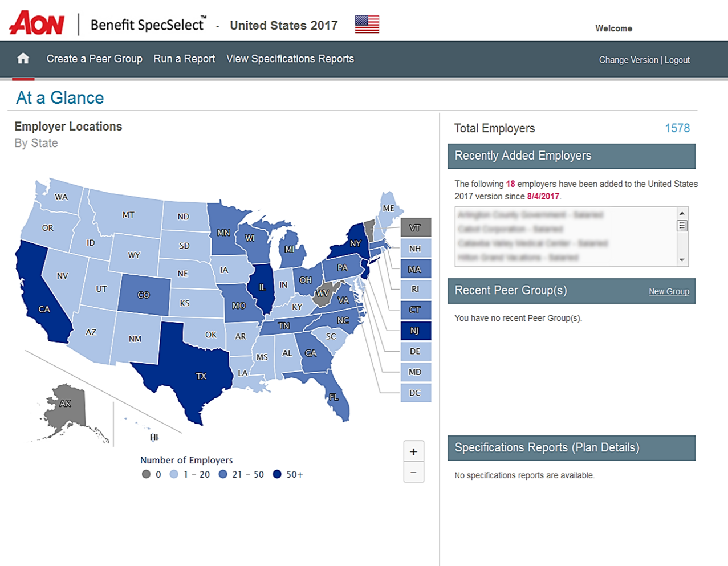The height and width of the screenshot is (566, 728).
Task: Select Arizona on the map
Action: click(x=91, y=332)
